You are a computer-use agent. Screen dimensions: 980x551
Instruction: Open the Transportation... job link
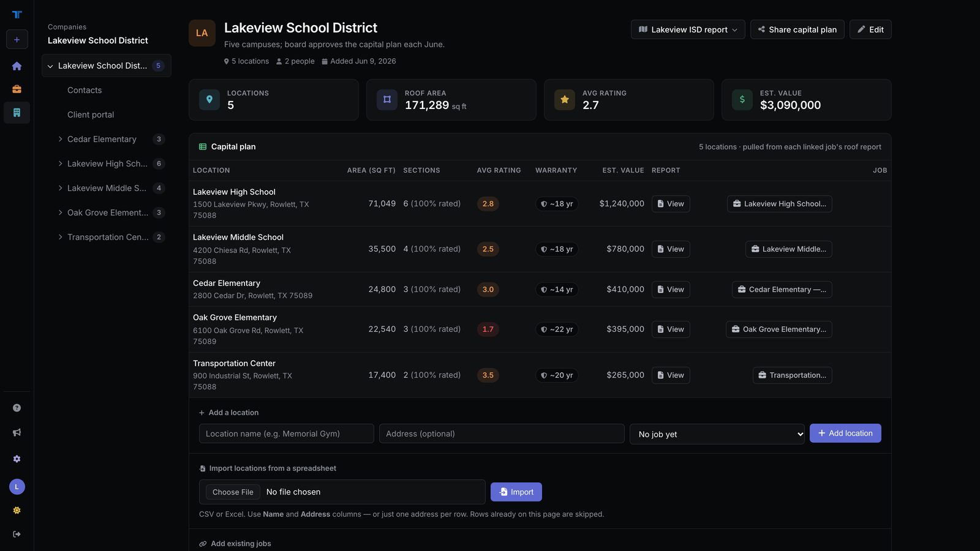[x=792, y=375]
